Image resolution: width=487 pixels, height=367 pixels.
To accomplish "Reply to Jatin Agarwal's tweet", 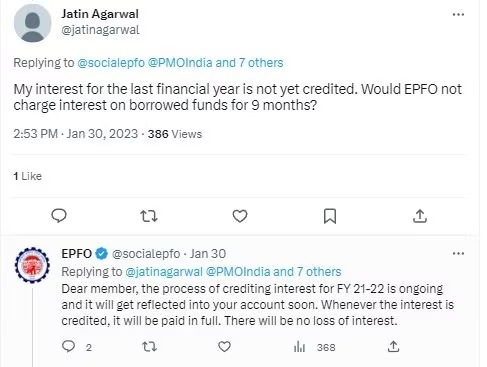I will click(59, 216).
